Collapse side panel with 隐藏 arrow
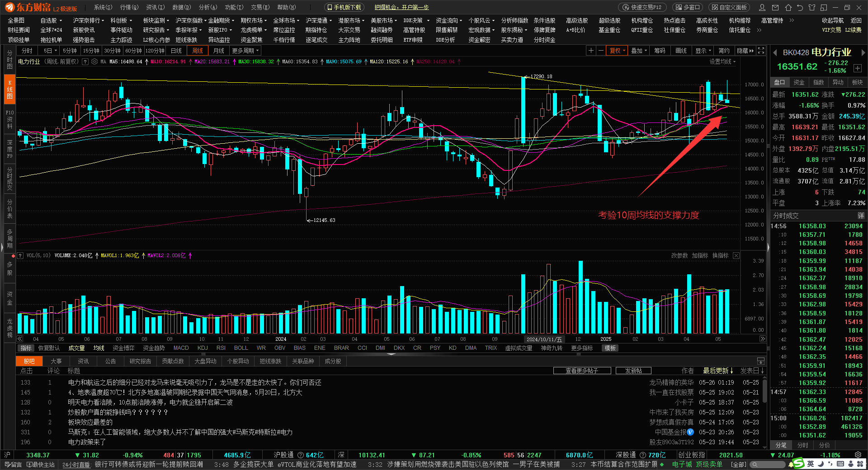The height and width of the screenshot is (470, 868). (745, 51)
